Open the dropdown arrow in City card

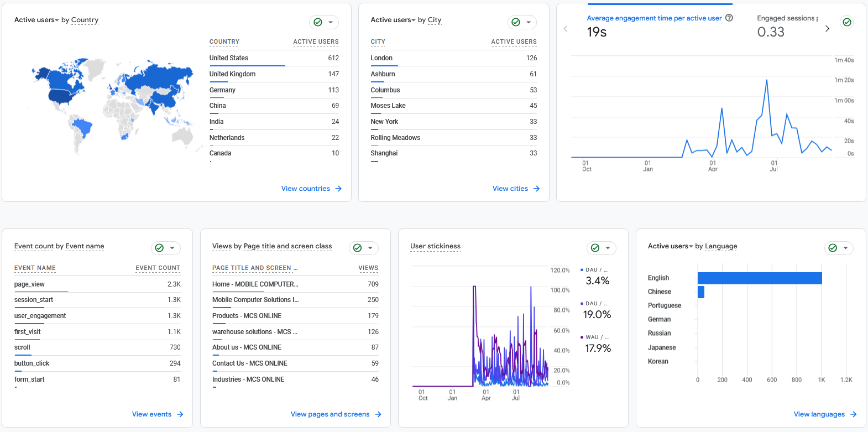(x=529, y=22)
